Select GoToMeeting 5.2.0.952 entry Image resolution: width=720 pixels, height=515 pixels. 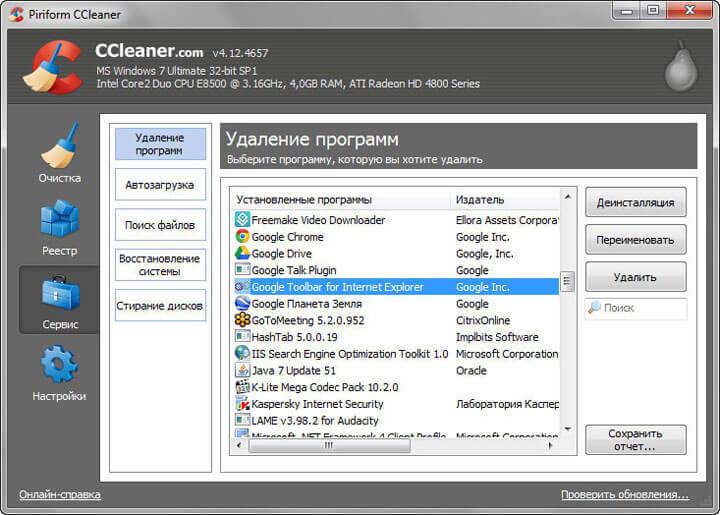tap(308, 320)
